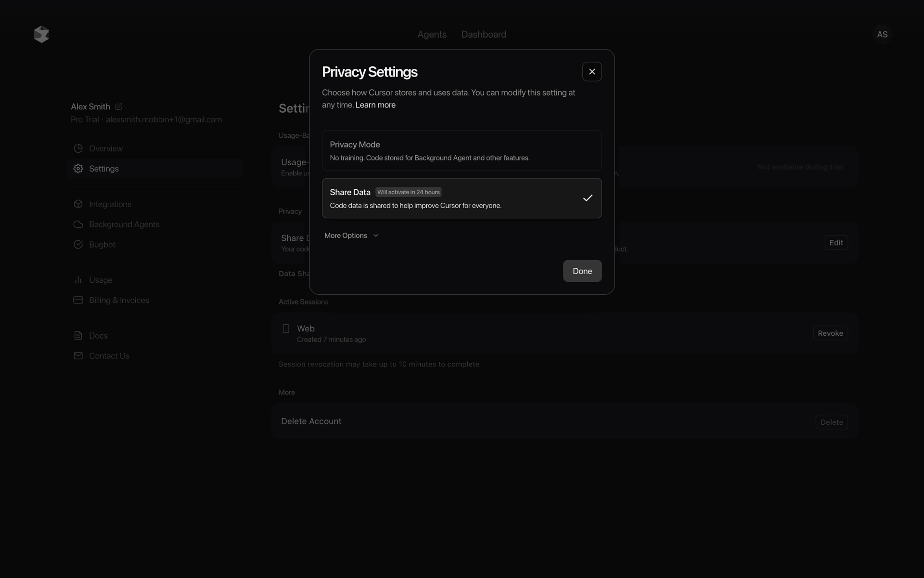Viewport: 924px width, 578px height.
Task: Click the edit name pencil icon
Action: point(118,106)
